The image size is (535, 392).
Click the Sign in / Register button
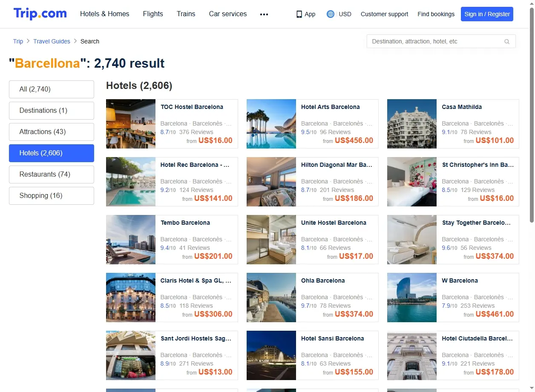coord(487,14)
